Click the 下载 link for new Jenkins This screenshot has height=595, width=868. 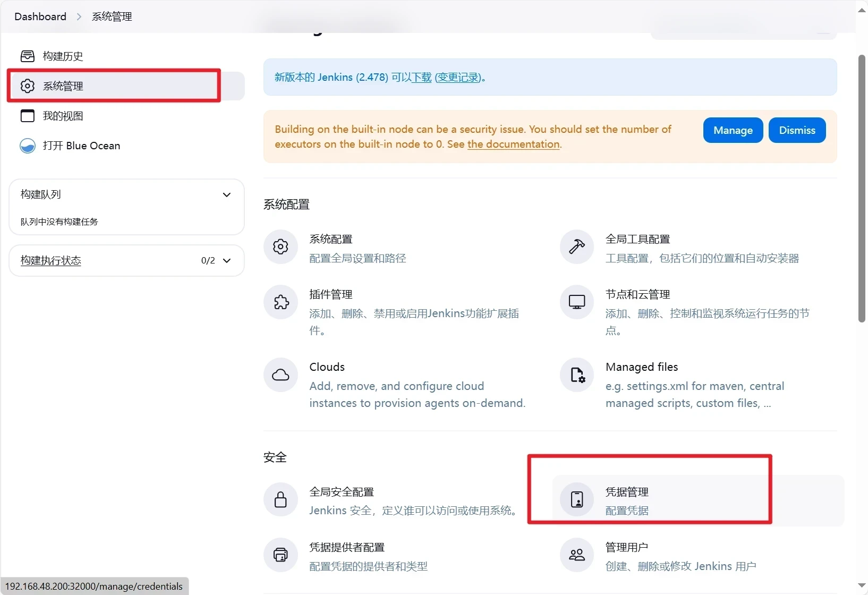click(x=422, y=78)
